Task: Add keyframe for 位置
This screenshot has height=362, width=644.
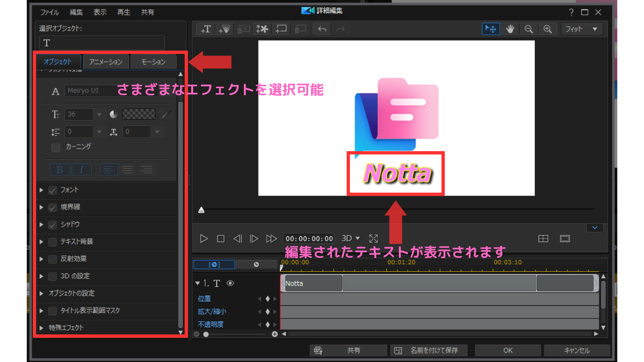Action: coord(267,299)
